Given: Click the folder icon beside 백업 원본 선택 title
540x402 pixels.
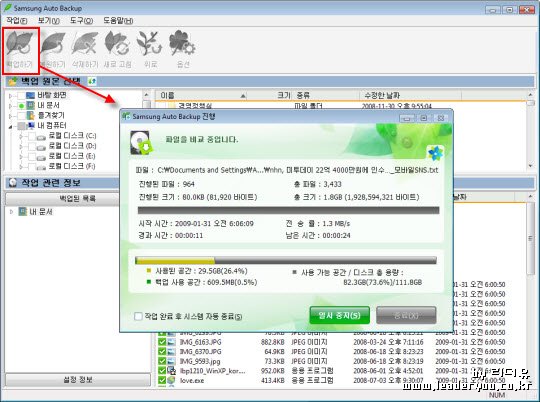Looking at the screenshot, I should click(x=13, y=81).
